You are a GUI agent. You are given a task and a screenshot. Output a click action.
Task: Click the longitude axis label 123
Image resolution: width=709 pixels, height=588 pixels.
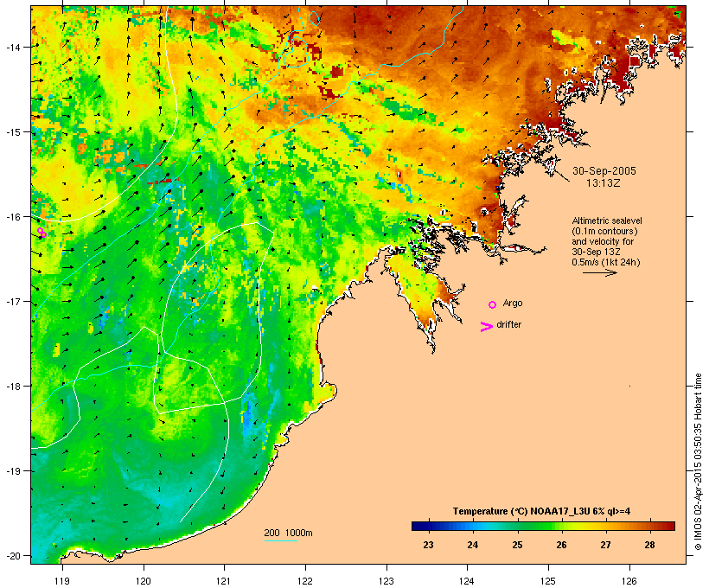point(386,581)
